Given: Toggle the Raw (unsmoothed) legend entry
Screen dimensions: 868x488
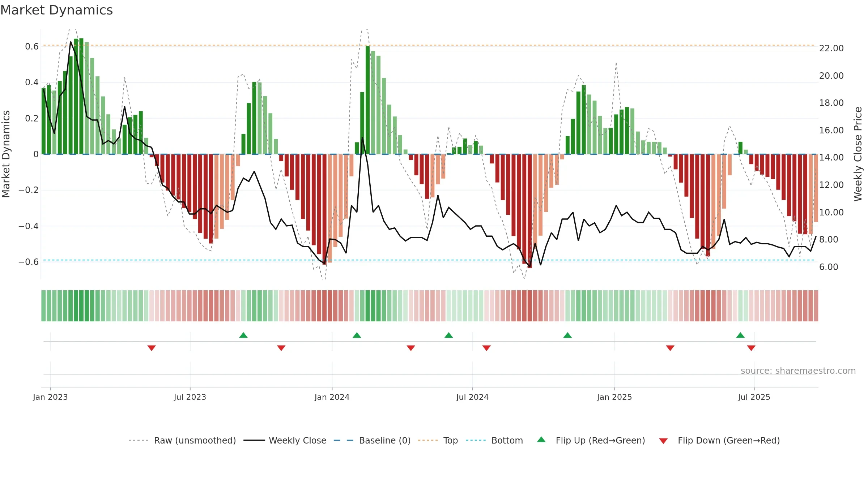Looking at the screenshot, I should coord(182,440).
